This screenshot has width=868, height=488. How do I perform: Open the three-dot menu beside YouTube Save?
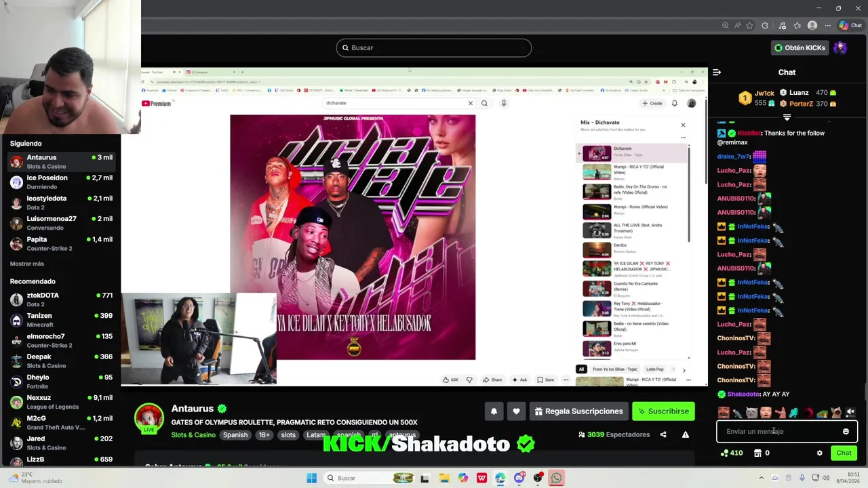(x=566, y=380)
